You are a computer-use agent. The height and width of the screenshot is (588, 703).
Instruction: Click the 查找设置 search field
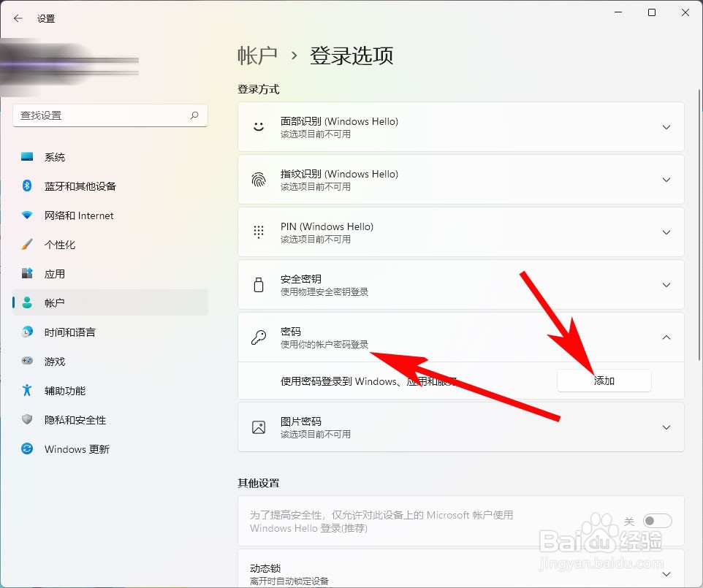coord(110,115)
